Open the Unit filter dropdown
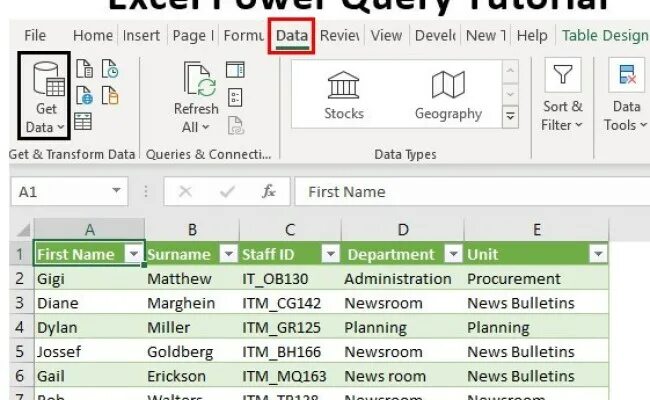The height and width of the screenshot is (400, 650). [598, 254]
